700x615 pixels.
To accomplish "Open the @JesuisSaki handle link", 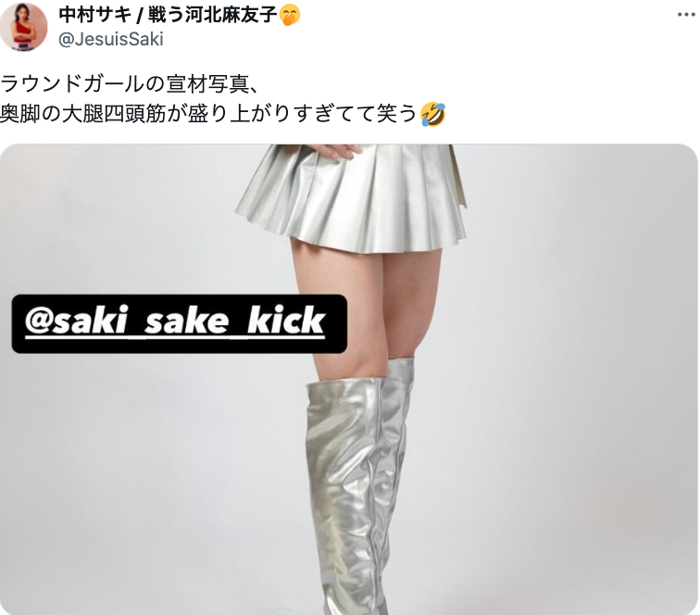I will (x=111, y=39).
